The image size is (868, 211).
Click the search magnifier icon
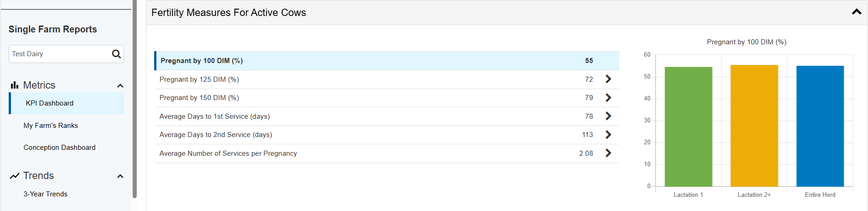(116, 54)
